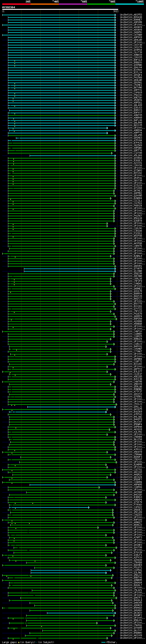Click the orange ~40% identity legend segment

click(45, 4)
